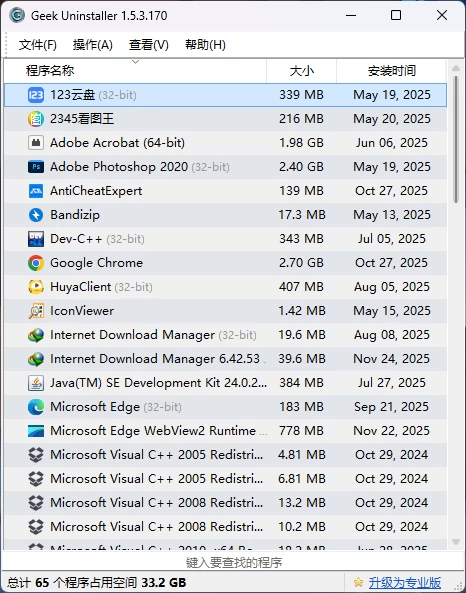
Task: Click the 2.70 GB size value
Action: click(301, 263)
